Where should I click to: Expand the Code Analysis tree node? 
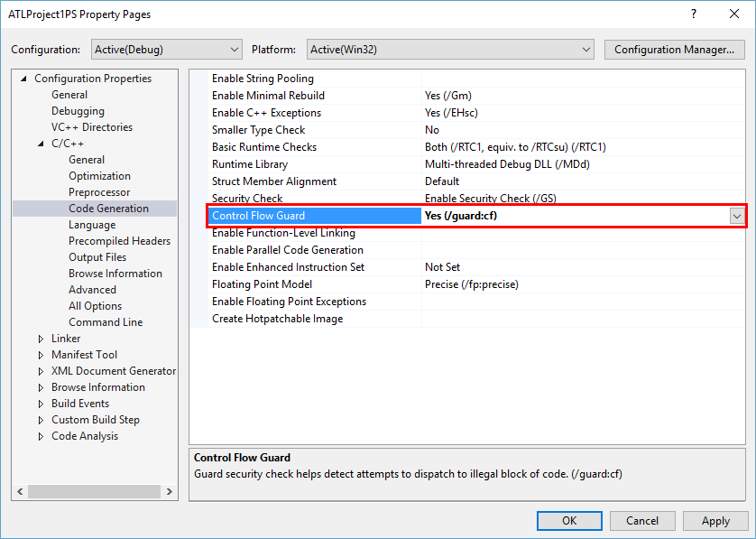coord(41,436)
